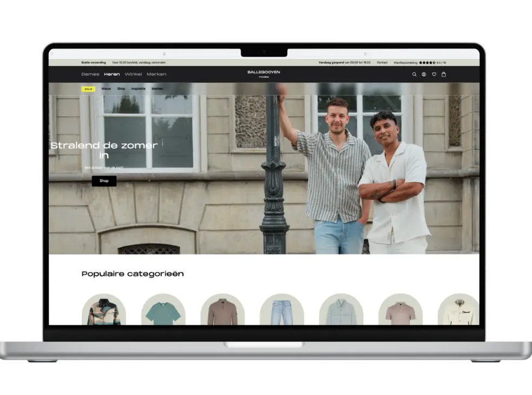Open the patterned jacket category thumbnail

tap(104, 309)
